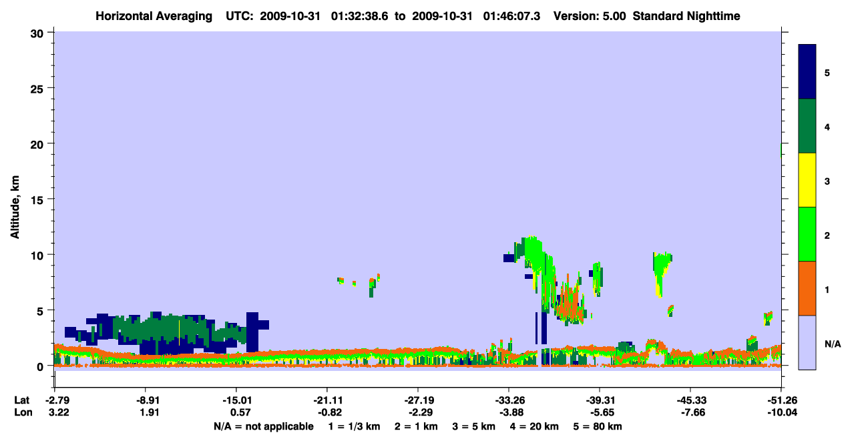Click the dark green level 4 color swatch
Screen dimensions: 868x445
tap(807, 126)
